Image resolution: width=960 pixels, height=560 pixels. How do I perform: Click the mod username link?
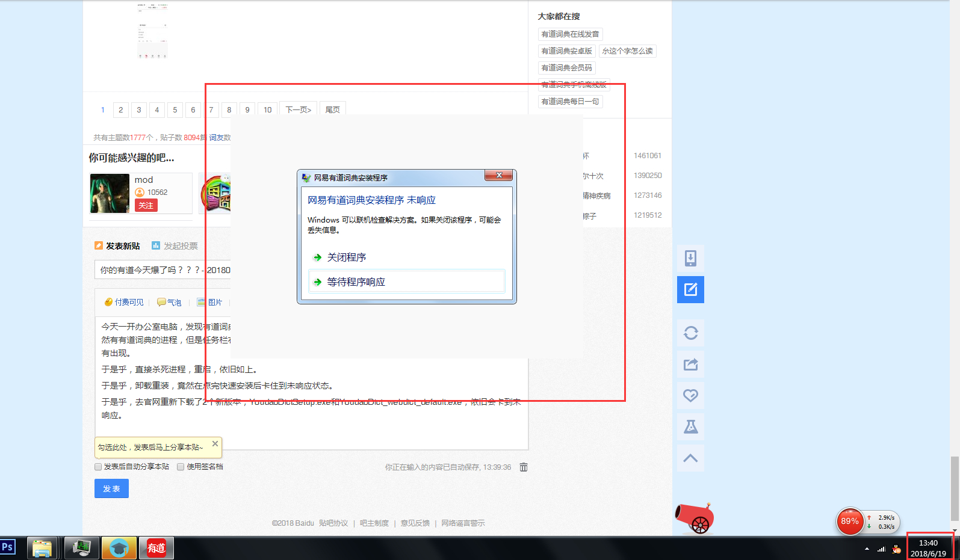click(x=144, y=180)
